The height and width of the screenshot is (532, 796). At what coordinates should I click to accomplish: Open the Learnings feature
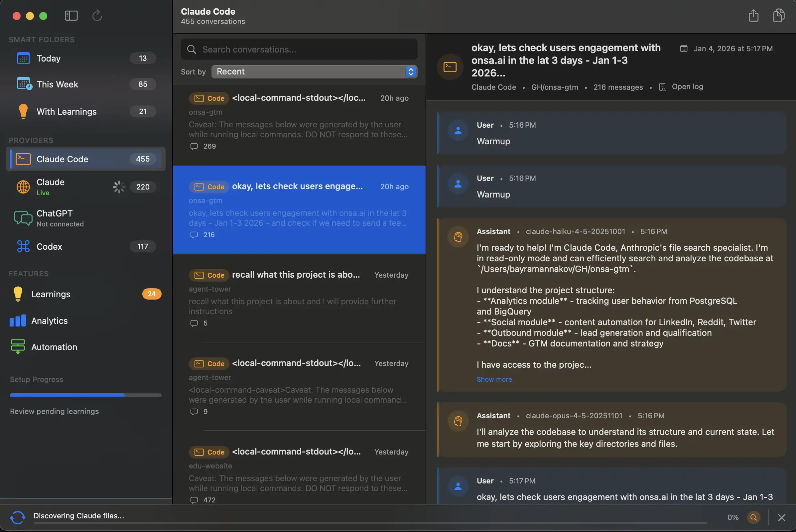[x=51, y=294]
